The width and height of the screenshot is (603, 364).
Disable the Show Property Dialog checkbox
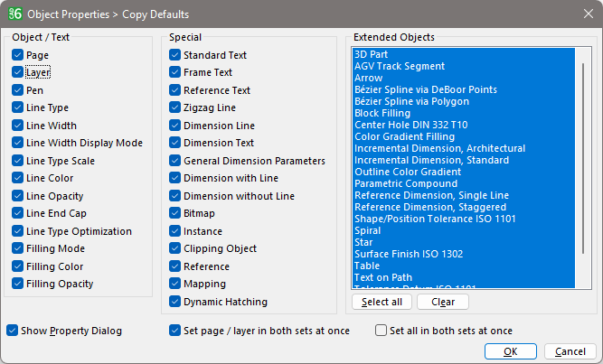point(12,331)
